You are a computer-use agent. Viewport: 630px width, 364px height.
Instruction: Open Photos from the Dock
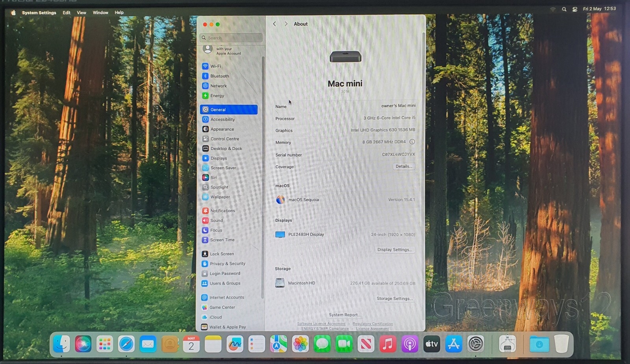pyautogui.click(x=300, y=344)
